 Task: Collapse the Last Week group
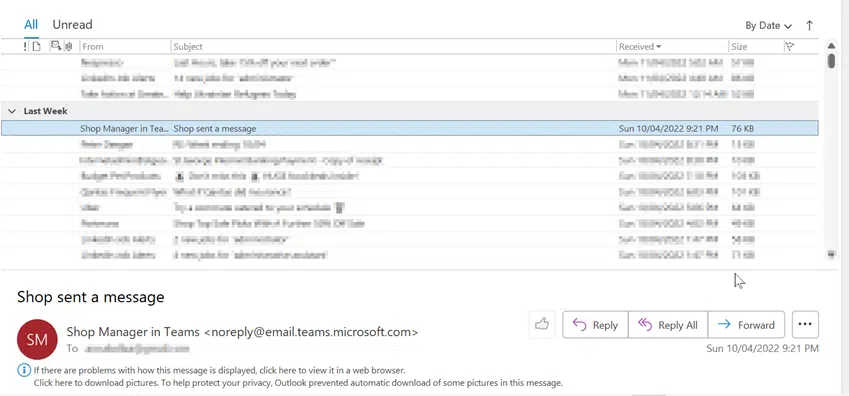11,111
